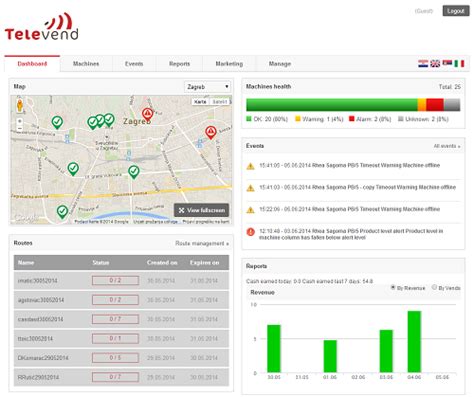Image resolution: width=474 pixels, height=397 pixels.
Task: Select the By Vends radio option
Action: pyautogui.click(x=434, y=287)
